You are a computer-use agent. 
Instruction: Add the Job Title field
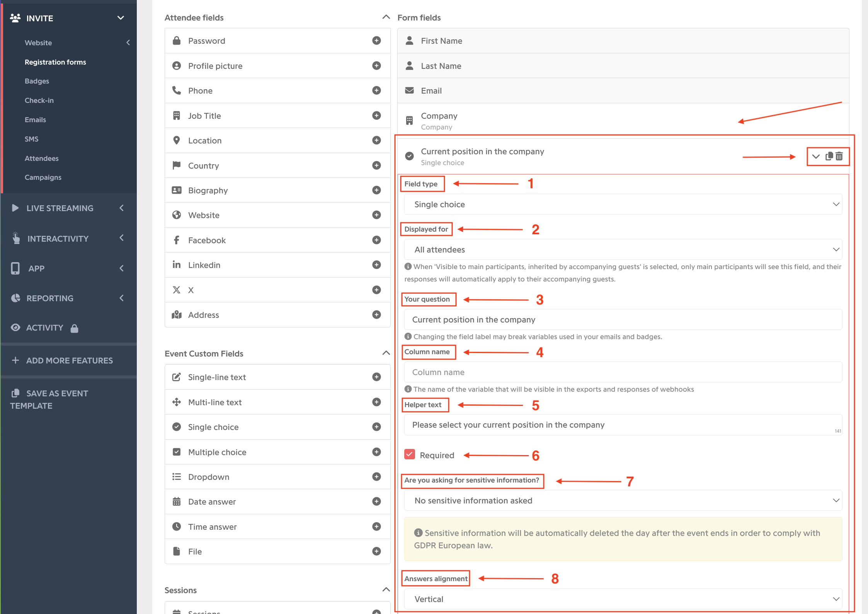(x=376, y=116)
